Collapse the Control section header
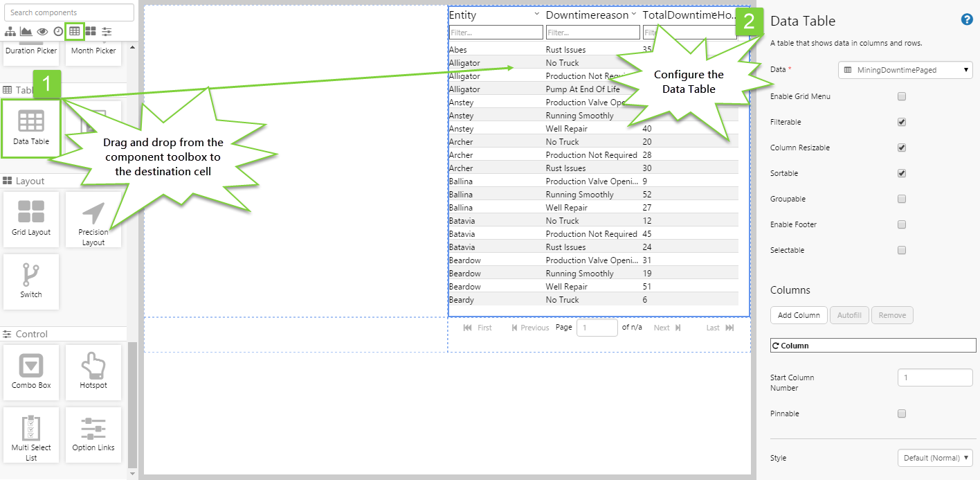The width and height of the screenshot is (980, 480). [31, 334]
